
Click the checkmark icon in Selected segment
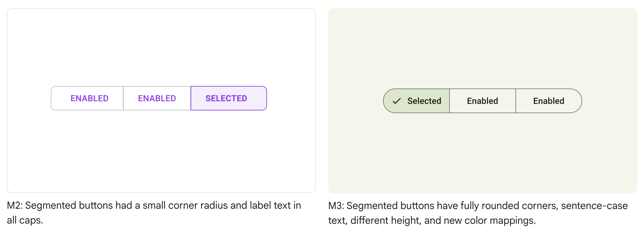pos(397,101)
